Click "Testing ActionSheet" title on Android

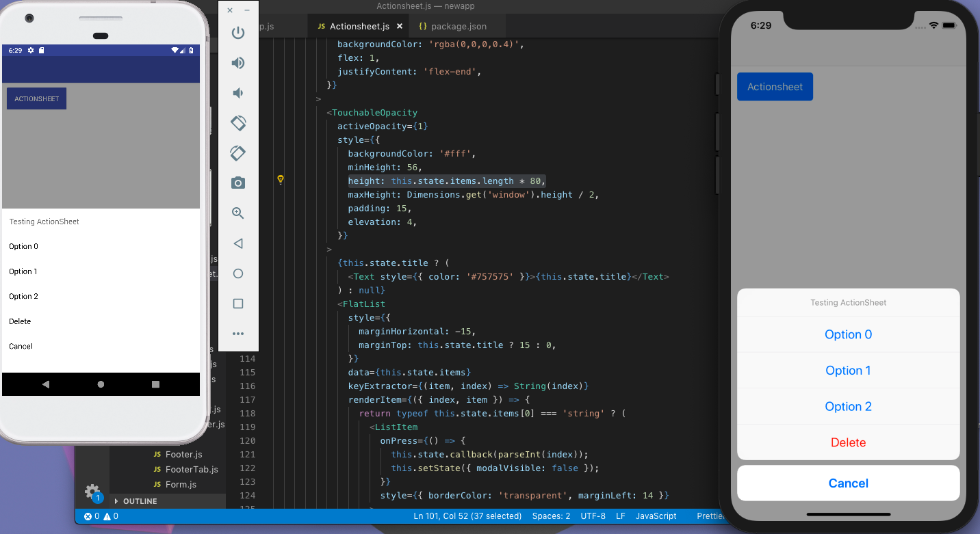[44, 222]
